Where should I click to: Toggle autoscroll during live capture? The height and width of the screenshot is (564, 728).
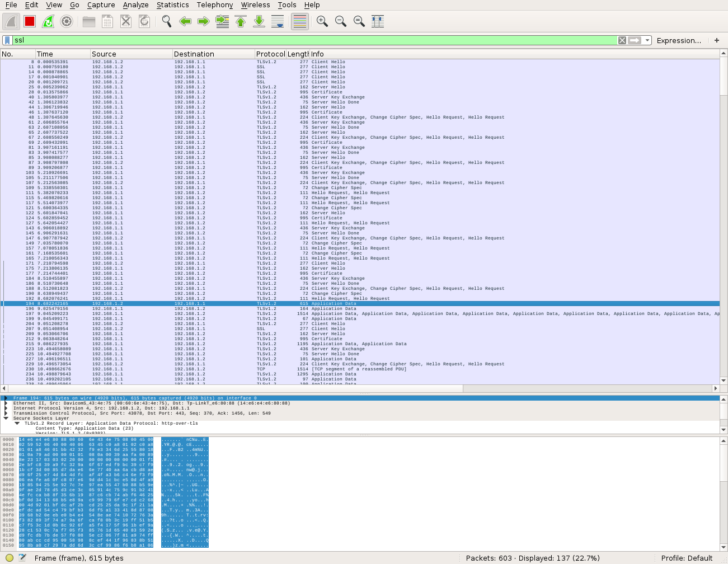coord(278,21)
